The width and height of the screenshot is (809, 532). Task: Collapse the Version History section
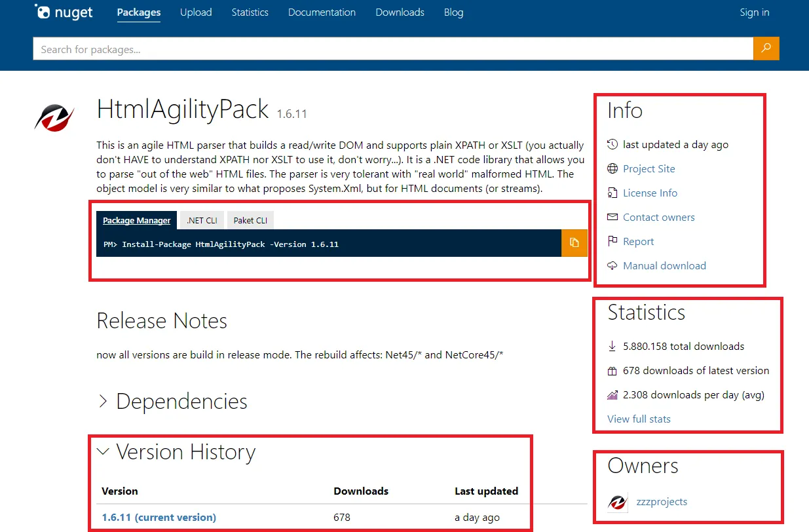click(176, 451)
